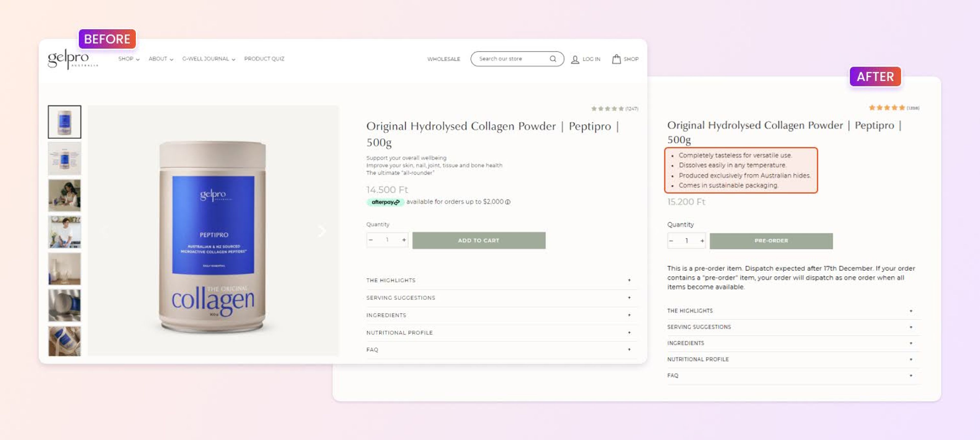980x440 pixels.
Task: Expand NUTRITIONAL PROFILE in After panel
Action: [793, 359]
